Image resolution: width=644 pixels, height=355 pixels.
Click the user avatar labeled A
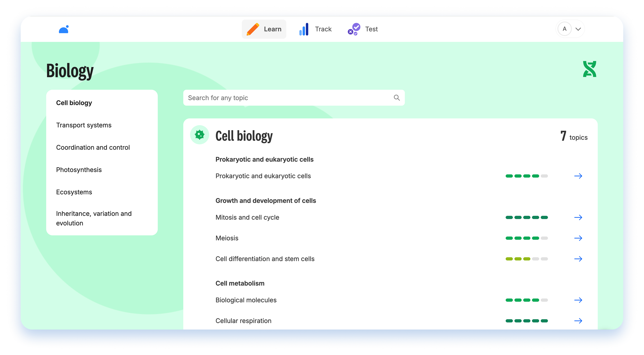(564, 29)
